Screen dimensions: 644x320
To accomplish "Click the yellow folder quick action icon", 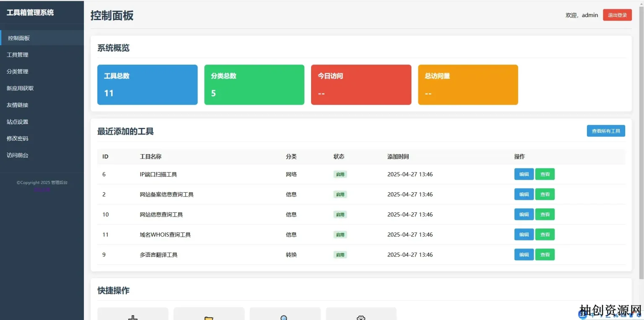I will 209,317.
